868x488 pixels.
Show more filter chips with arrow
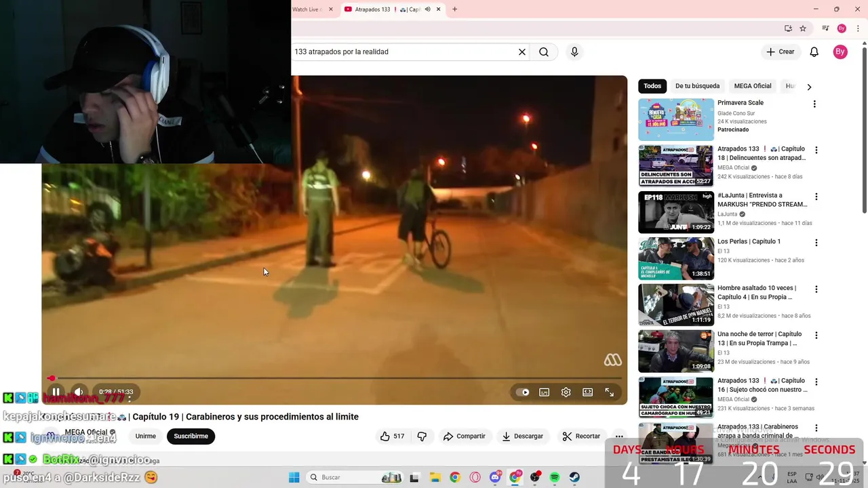(809, 87)
